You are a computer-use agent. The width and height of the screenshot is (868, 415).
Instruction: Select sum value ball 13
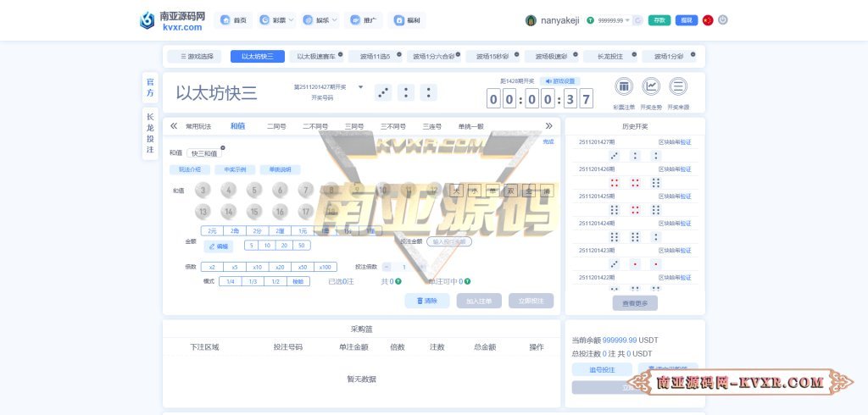(203, 212)
